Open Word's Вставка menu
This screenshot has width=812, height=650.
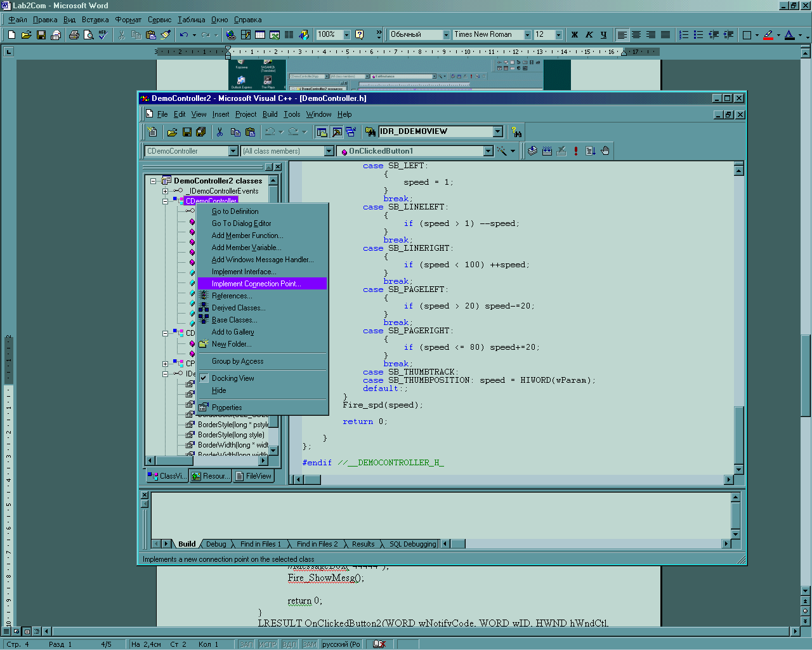pyautogui.click(x=95, y=20)
